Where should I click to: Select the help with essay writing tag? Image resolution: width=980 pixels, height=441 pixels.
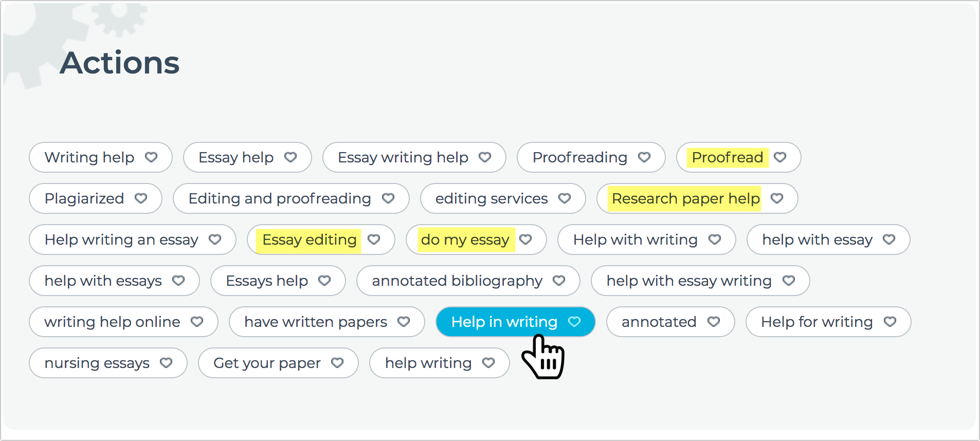pyautogui.click(x=688, y=281)
